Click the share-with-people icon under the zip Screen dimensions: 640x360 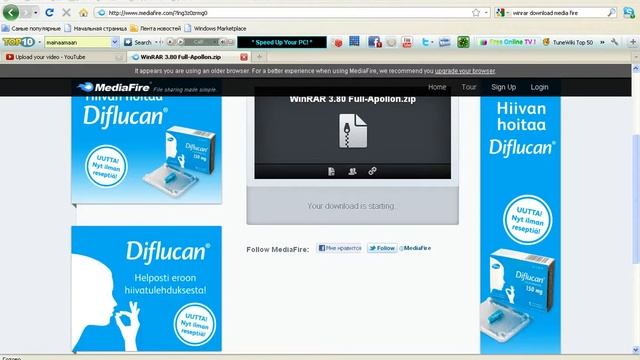[x=352, y=171]
